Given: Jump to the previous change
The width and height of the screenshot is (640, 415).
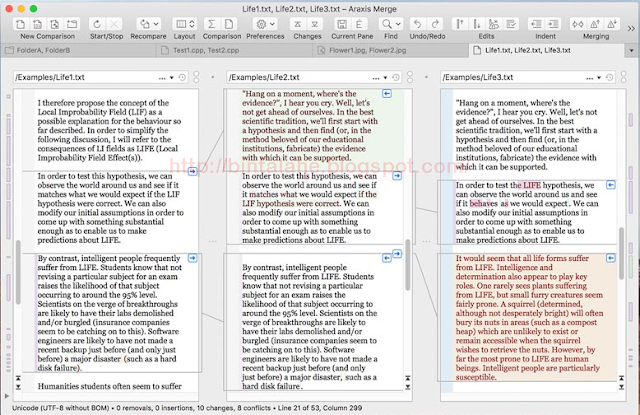Looking at the screenshot, I should click(x=298, y=24).
